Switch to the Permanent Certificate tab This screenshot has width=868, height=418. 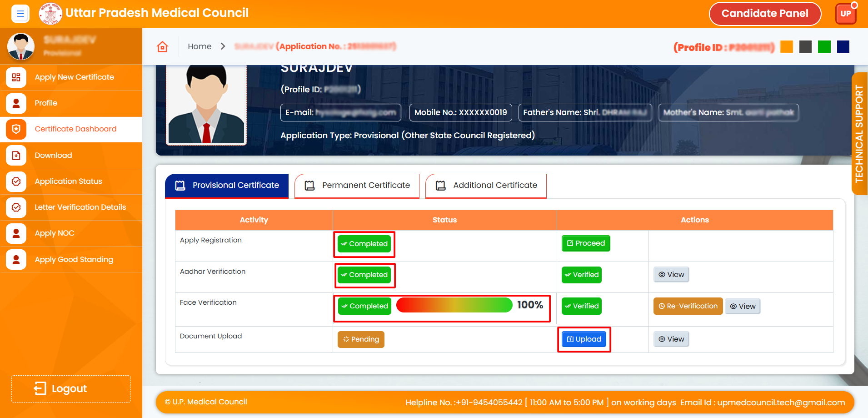click(357, 186)
